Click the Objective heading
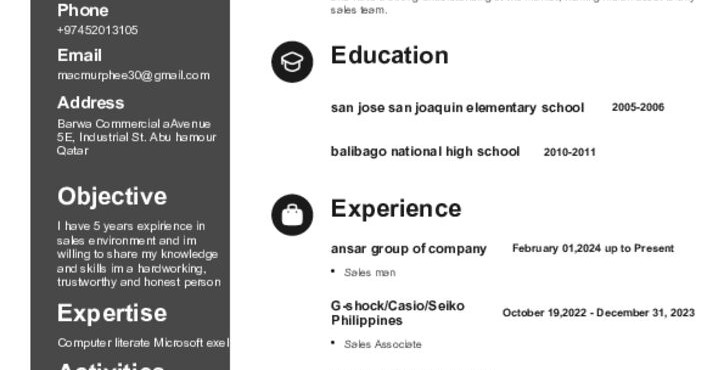Viewport: 724px width, 370px height. (112, 196)
